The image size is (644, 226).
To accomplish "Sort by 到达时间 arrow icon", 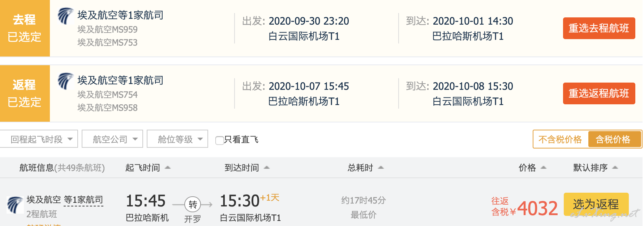I will click(x=267, y=168).
